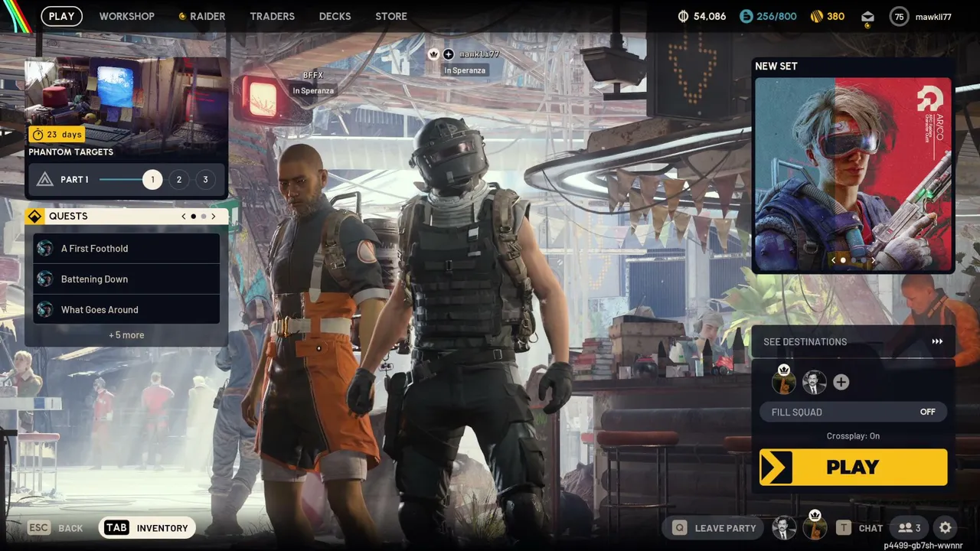The width and height of the screenshot is (980, 551).
Task: Click the level 75 badge
Action: tap(899, 16)
